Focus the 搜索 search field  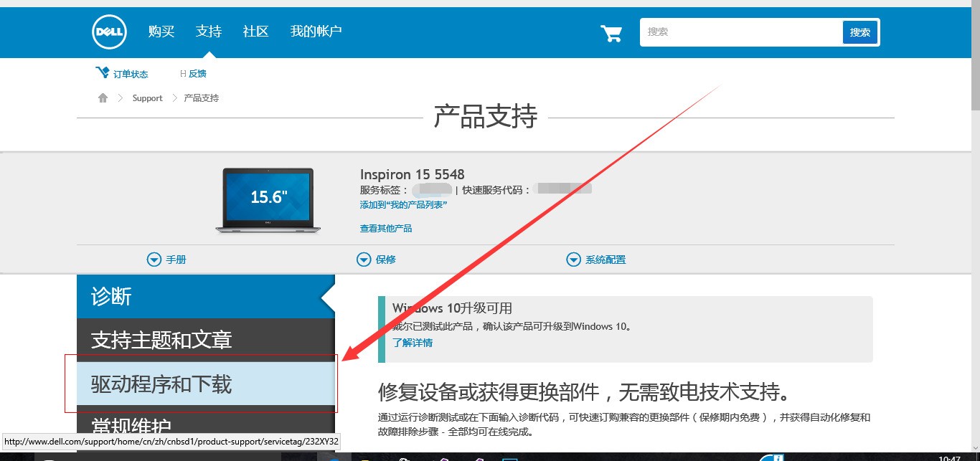point(741,32)
